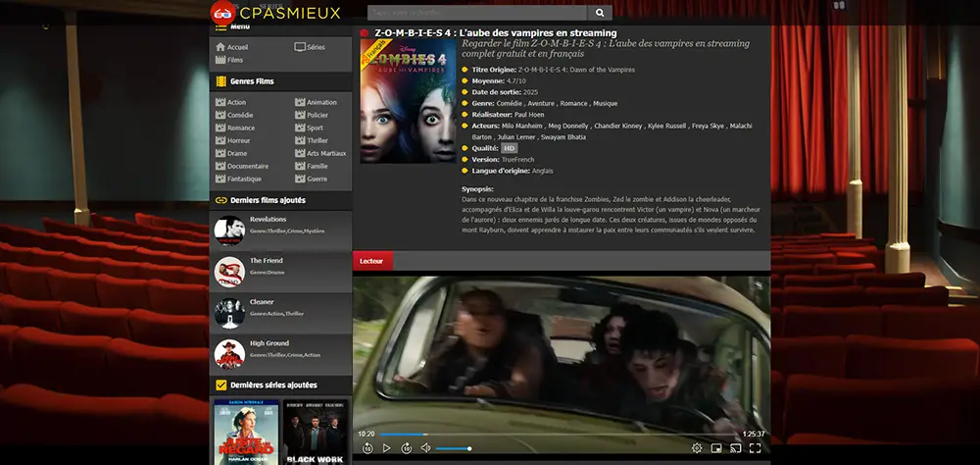
Task: Browse the Romance genre
Action: click(x=235, y=128)
